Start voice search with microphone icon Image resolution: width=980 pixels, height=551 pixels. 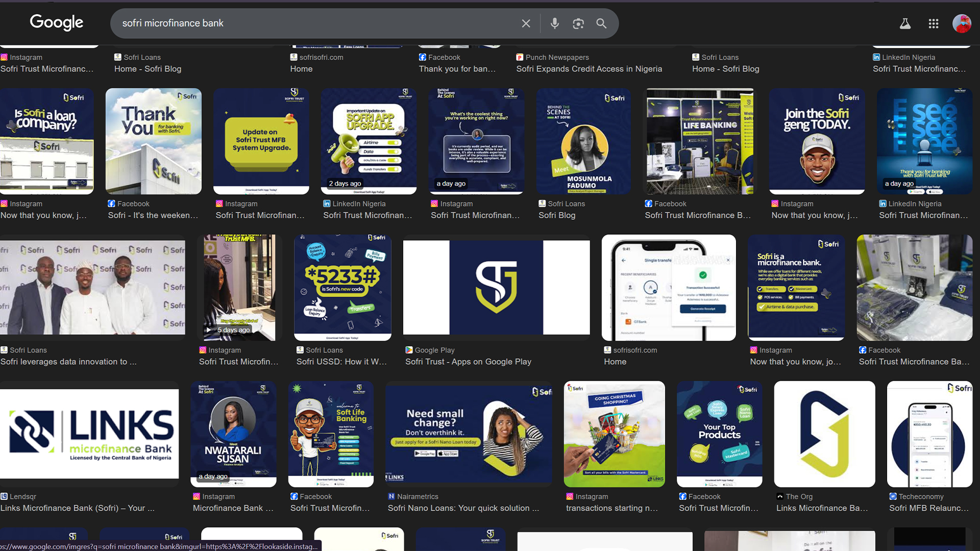(x=554, y=23)
